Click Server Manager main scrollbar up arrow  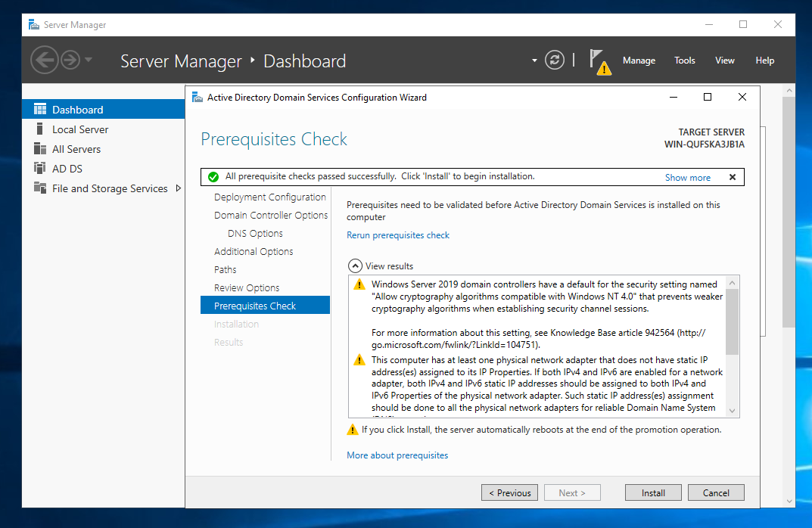789,90
